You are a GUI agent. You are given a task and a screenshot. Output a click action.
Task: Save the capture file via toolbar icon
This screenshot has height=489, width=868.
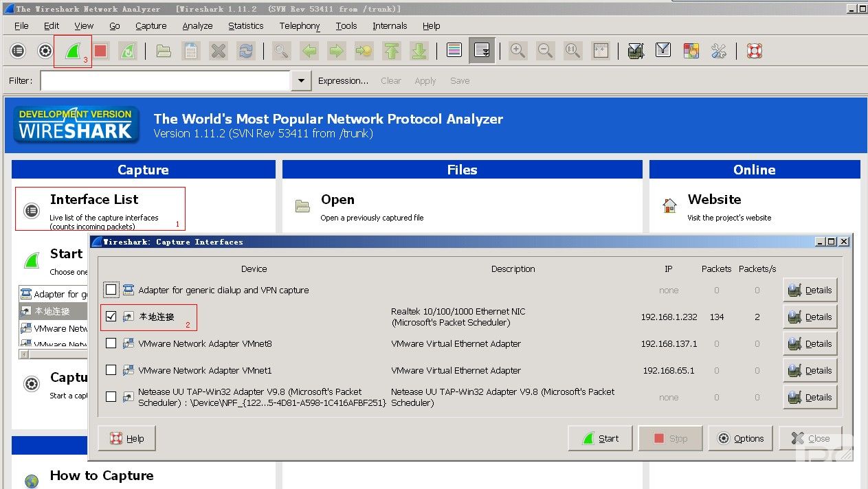click(191, 51)
